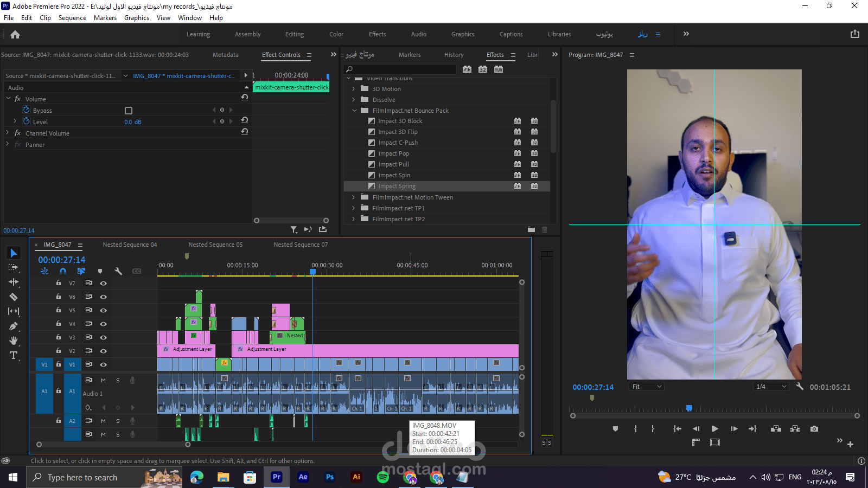Image resolution: width=868 pixels, height=488 pixels.
Task: Open Program monitor settings wrench
Action: [800, 387]
